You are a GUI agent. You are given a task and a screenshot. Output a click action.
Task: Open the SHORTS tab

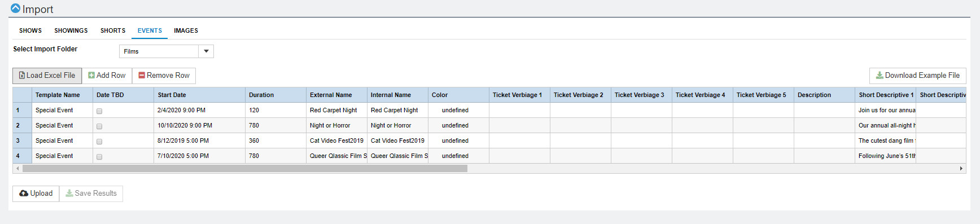[x=113, y=30]
